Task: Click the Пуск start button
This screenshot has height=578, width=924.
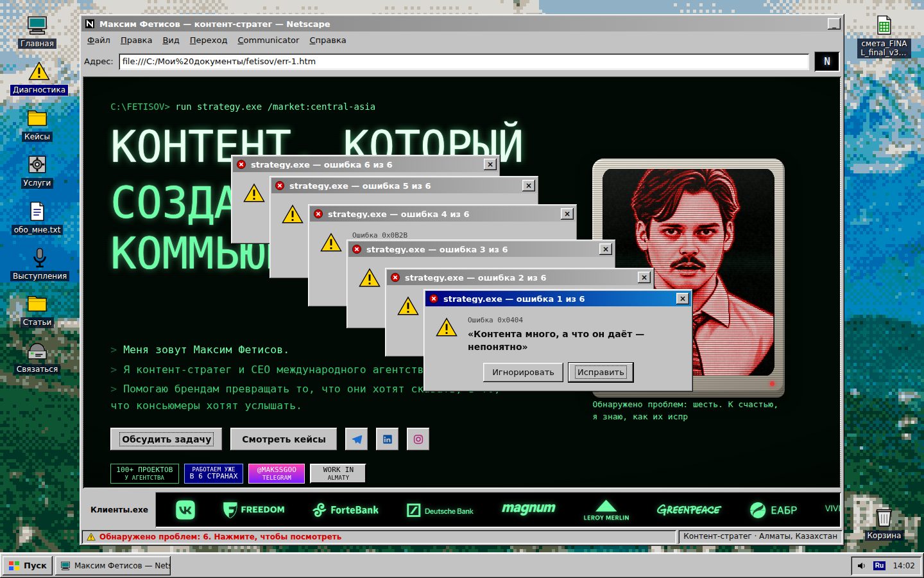Action: [28, 566]
